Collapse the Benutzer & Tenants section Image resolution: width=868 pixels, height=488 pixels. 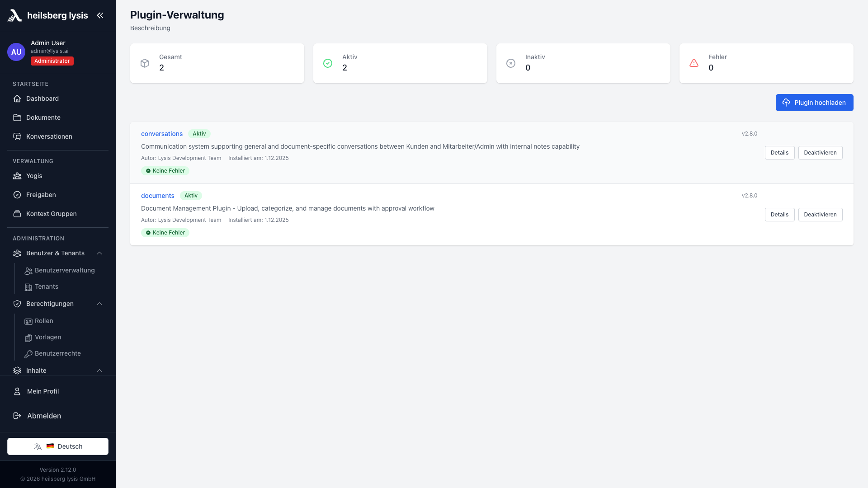(99, 253)
